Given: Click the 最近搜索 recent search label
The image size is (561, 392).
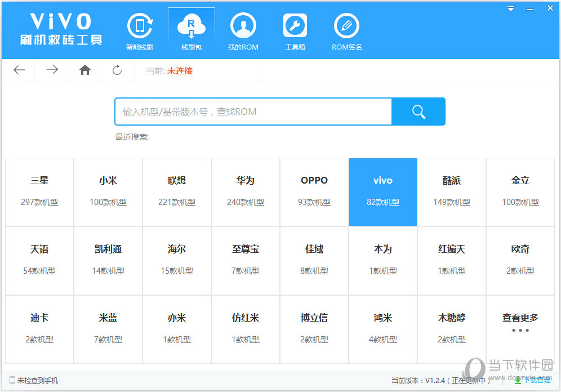Looking at the screenshot, I should pos(132,137).
